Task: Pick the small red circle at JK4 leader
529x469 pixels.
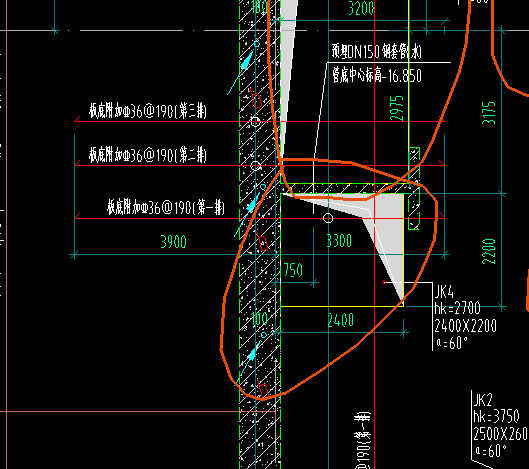Action: pyautogui.click(x=384, y=282)
